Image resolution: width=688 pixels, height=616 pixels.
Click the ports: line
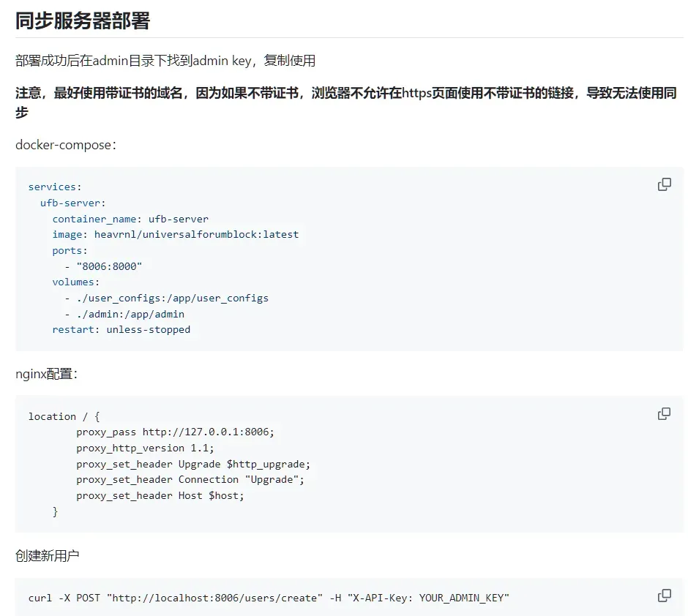click(70, 251)
